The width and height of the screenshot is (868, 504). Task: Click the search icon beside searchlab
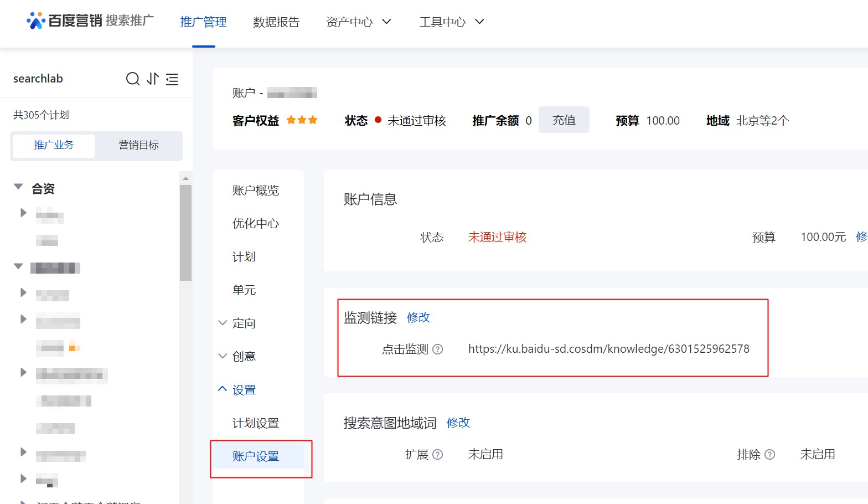[132, 79]
